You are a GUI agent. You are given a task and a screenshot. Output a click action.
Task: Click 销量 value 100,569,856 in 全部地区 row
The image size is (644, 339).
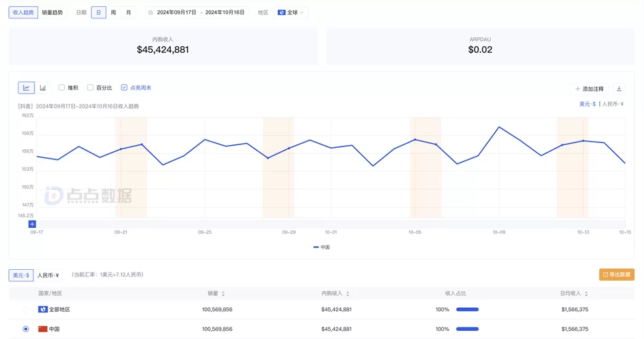click(x=218, y=309)
